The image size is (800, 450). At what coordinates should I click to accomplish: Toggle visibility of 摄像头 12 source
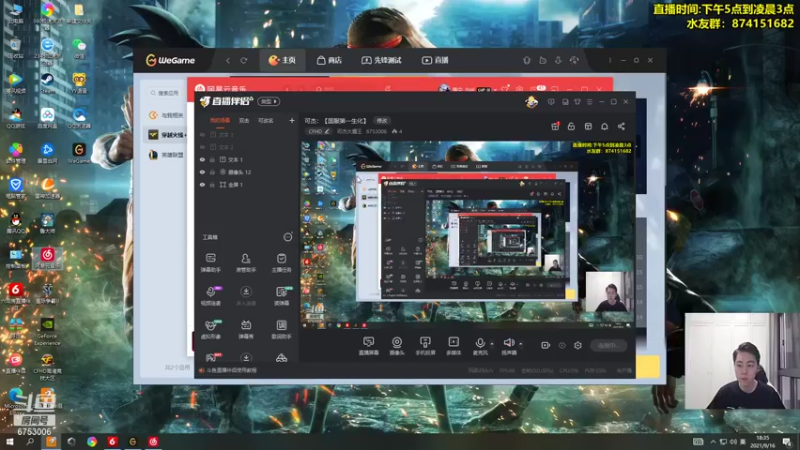tap(203, 172)
